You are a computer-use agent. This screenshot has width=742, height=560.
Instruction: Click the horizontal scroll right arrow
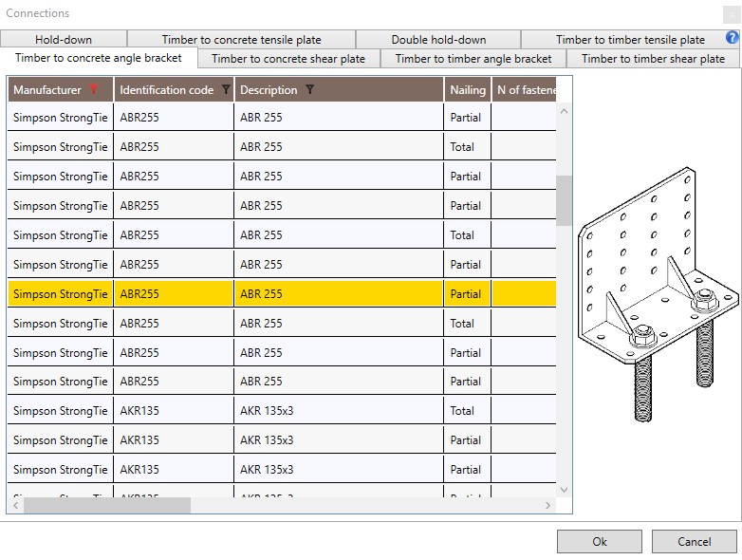[x=547, y=505]
